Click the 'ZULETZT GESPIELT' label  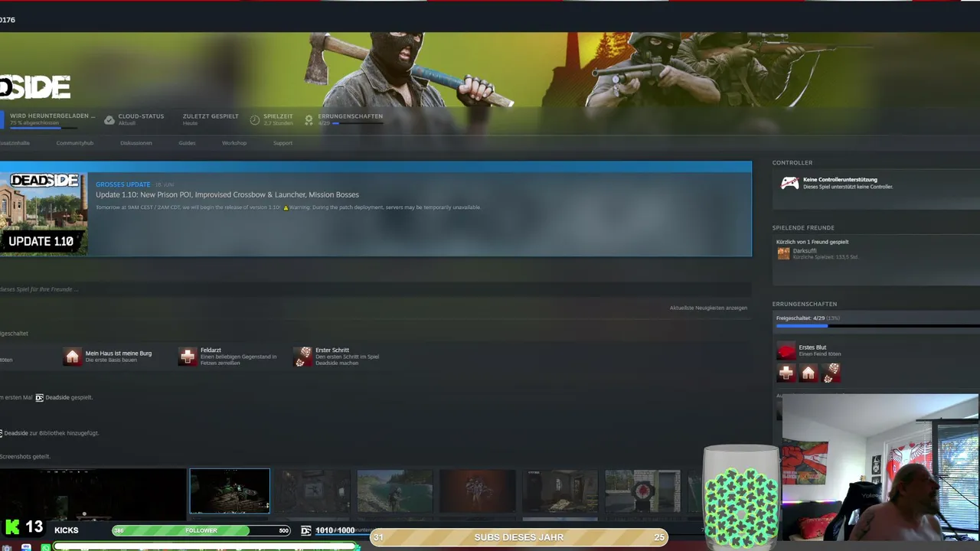[x=211, y=116]
